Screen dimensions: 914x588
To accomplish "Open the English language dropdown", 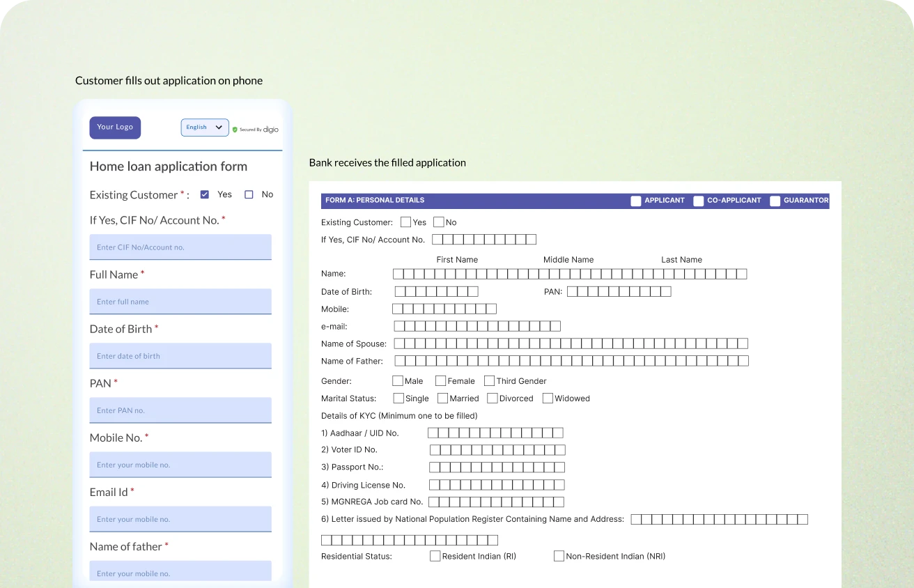I will [x=205, y=127].
